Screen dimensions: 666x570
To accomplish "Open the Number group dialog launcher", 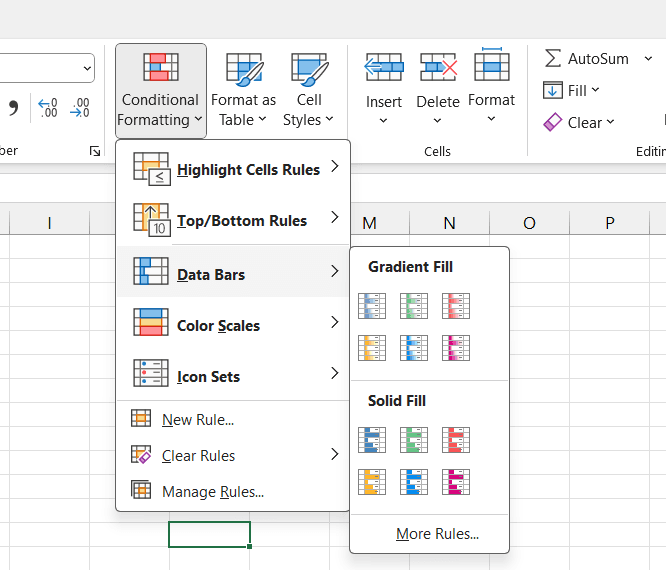I will (x=95, y=151).
